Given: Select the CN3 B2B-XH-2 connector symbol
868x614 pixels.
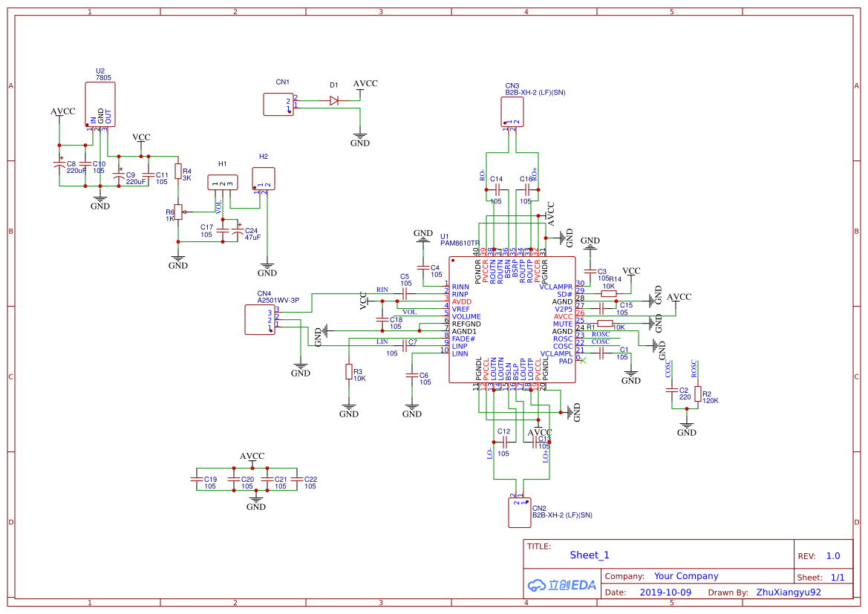Looking at the screenshot, I should click(x=512, y=112).
